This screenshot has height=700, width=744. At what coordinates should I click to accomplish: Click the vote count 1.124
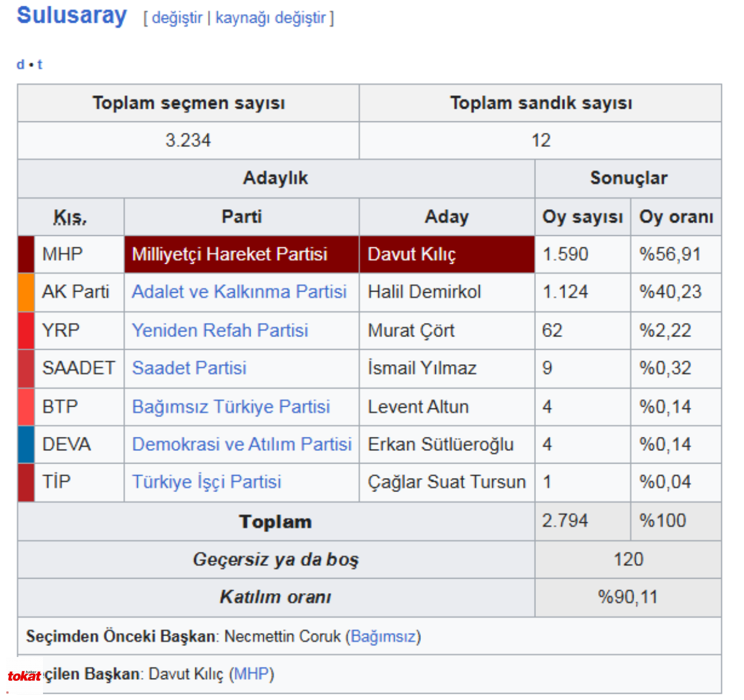565,292
